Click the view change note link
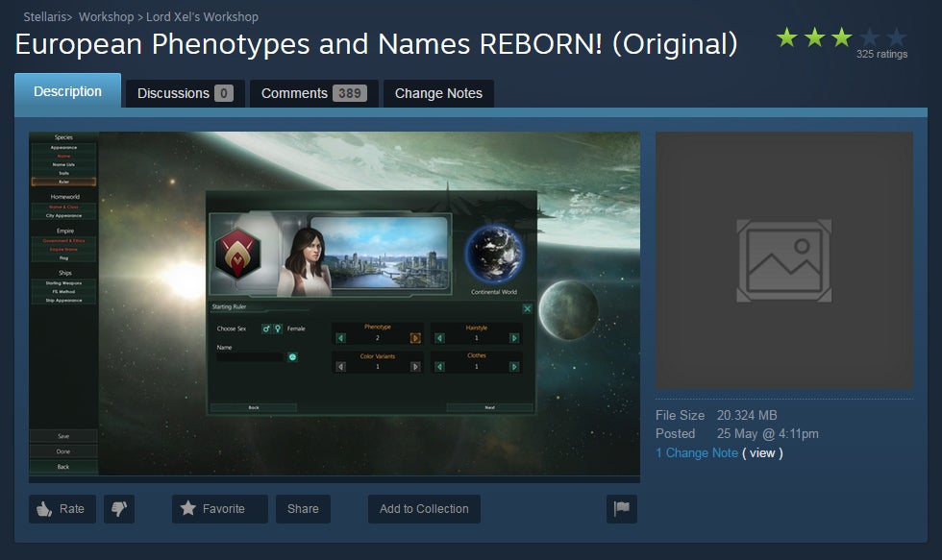 pos(762,453)
